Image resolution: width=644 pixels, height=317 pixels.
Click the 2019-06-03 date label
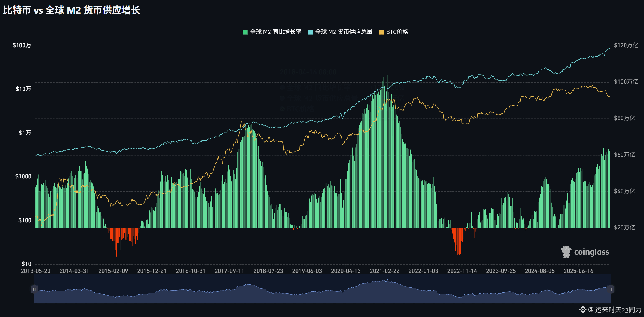pos(307,271)
